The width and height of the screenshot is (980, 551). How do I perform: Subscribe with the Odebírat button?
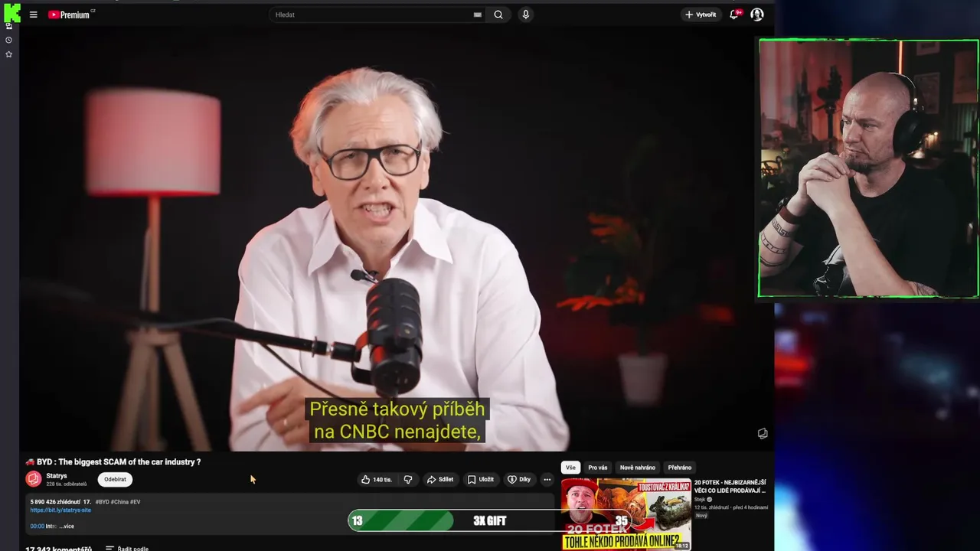tap(115, 479)
